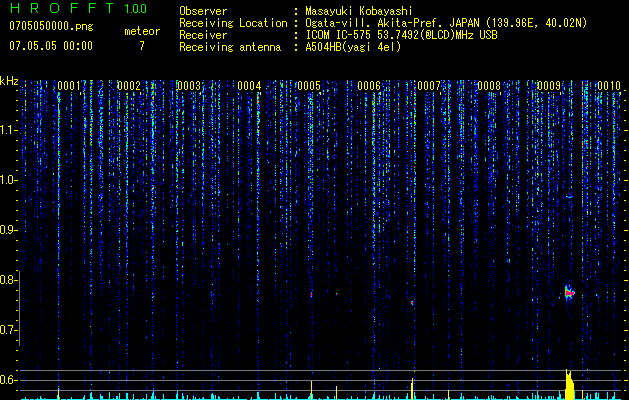Click the Observer field label
Screen dimensions: 629x400
[203, 11]
